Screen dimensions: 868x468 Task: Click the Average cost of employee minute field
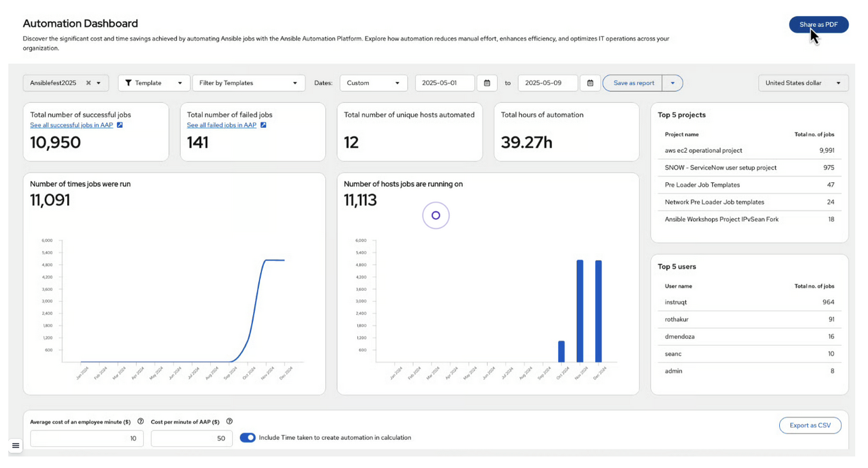coord(87,438)
